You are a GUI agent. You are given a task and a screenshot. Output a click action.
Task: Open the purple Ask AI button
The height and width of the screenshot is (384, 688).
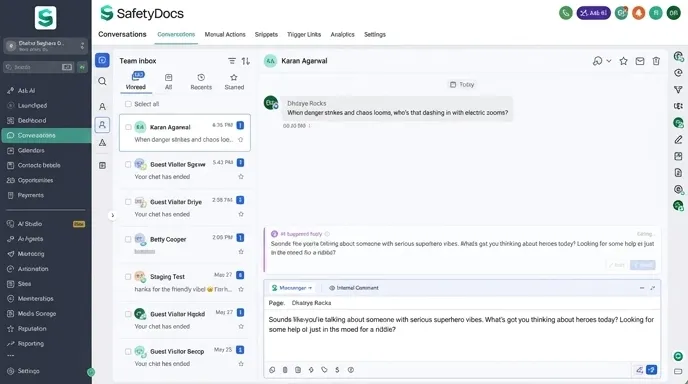pos(593,13)
